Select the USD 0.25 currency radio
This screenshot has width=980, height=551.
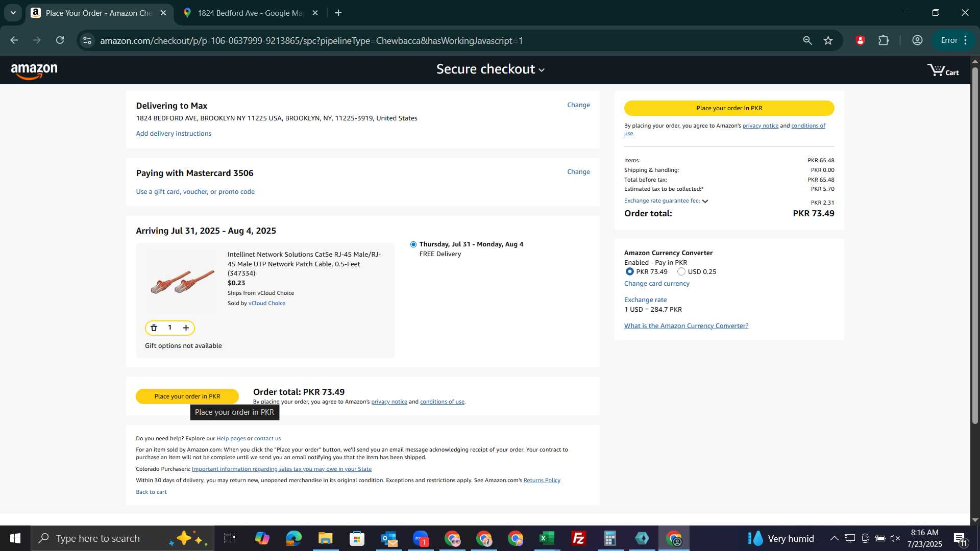pyautogui.click(x=681, y=272)
